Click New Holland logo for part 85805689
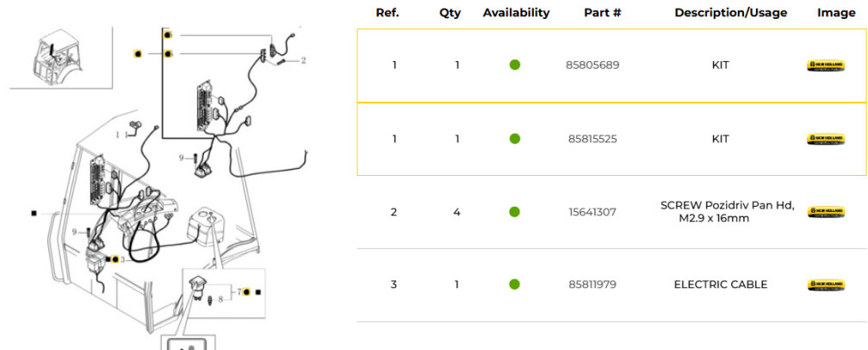The image size is (868, 350). coord(825,66)
